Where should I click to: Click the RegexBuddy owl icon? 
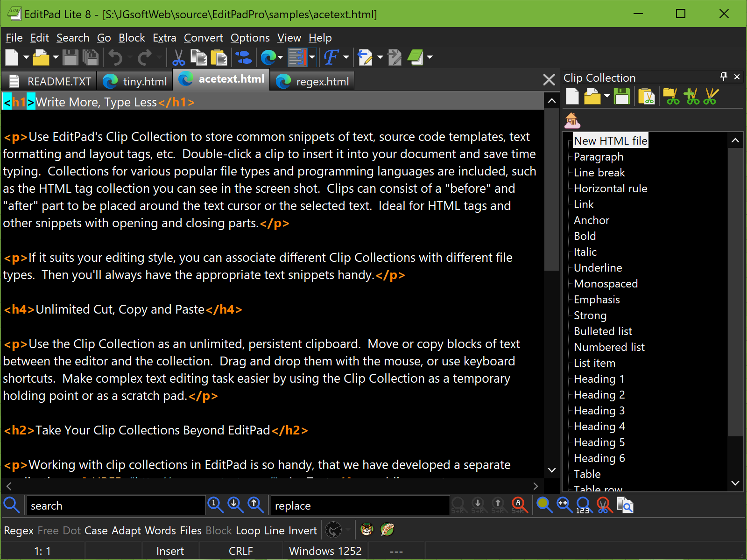pyautogui.click(x=367, y=530)
